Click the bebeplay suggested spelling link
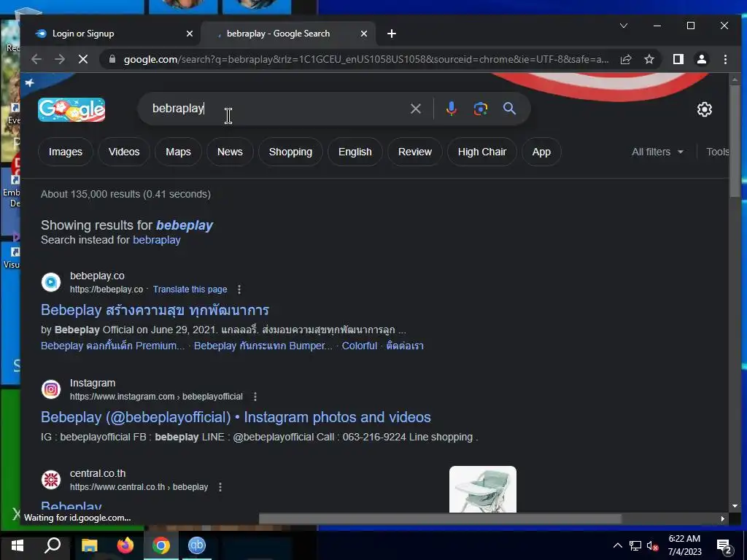The height and width of the screenshot is (560, 747). click(185, 225)
